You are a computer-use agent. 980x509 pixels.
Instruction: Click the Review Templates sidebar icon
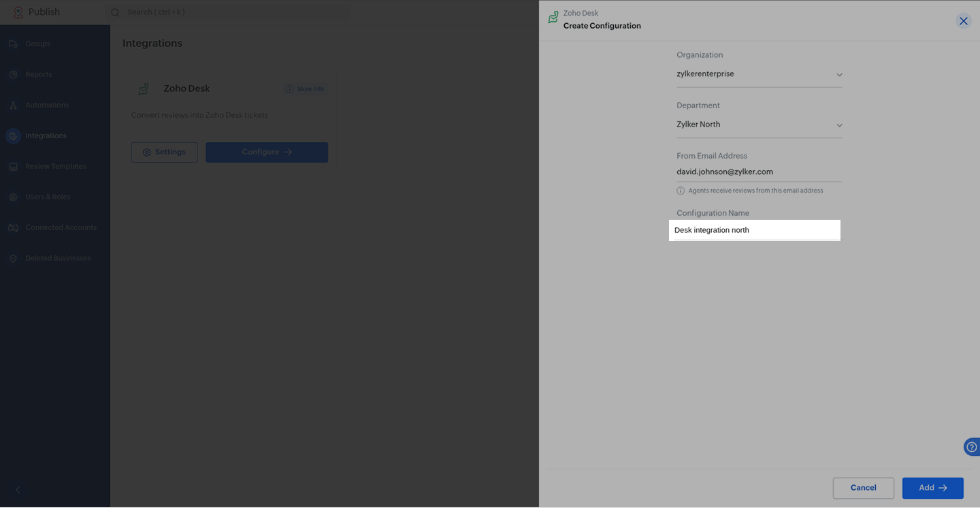[x=13, y=166]
